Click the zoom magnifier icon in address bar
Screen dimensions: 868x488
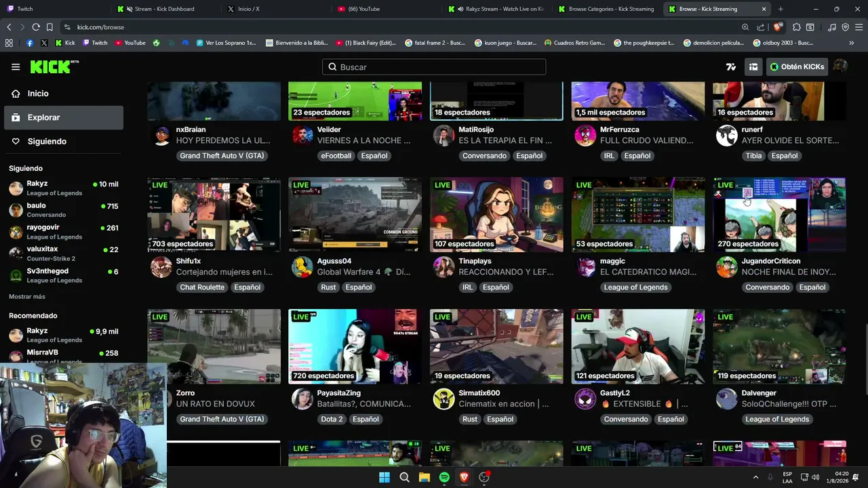(x=745, y=27)
